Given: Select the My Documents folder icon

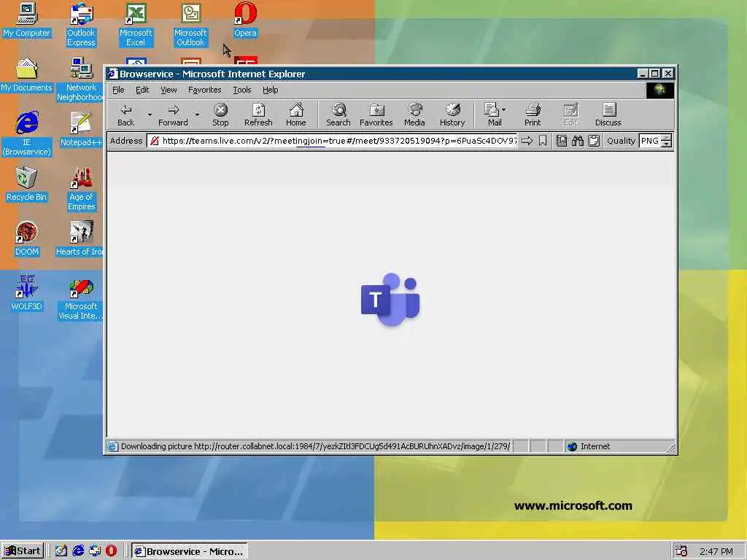Looking at the screenshot, I should 26,75.
